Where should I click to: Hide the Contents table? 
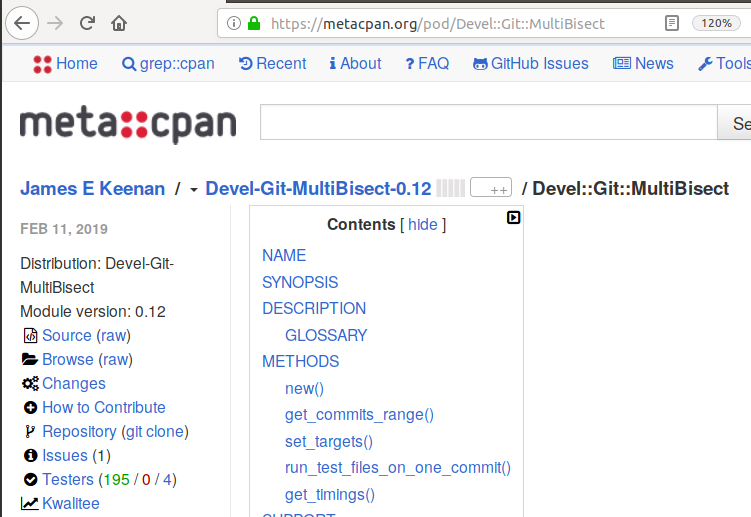click(422, 225)
